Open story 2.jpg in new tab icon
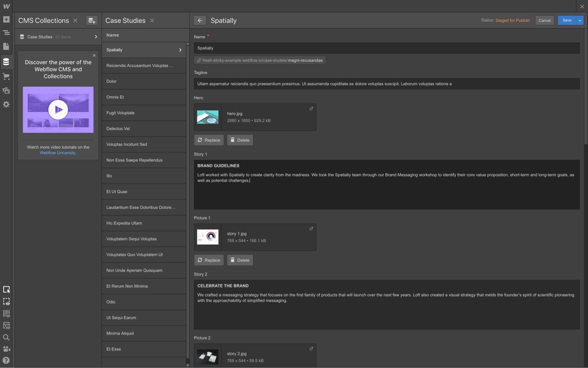The width and height of the screenshot is (588, 368). [x=311, y=349]
